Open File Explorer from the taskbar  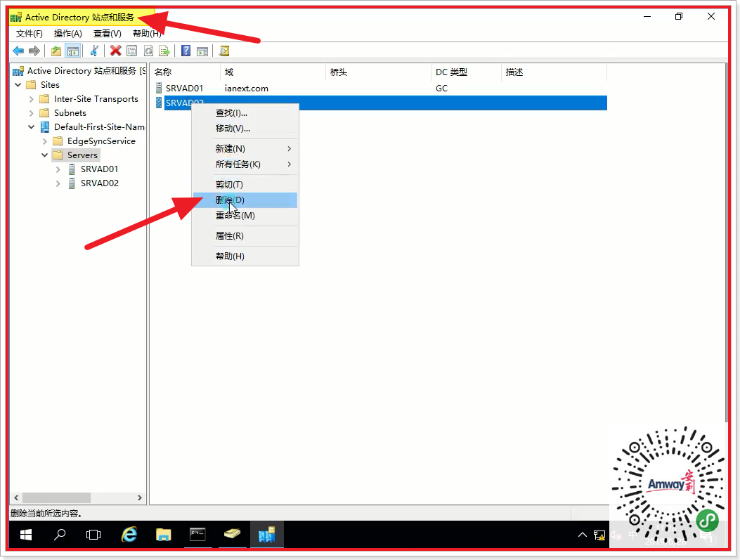[163, 535]
